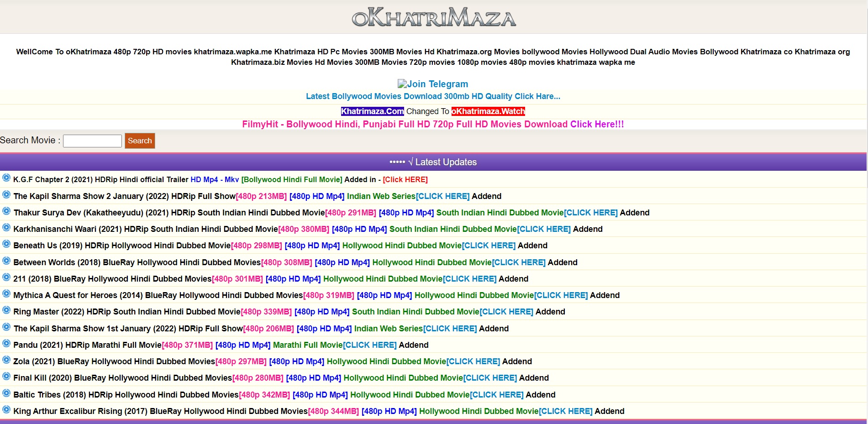This screenshot has width=868, height=424.
Task: Open K.G.F Chapter 2 Trailer title link
Action: [x=100, y=179]
